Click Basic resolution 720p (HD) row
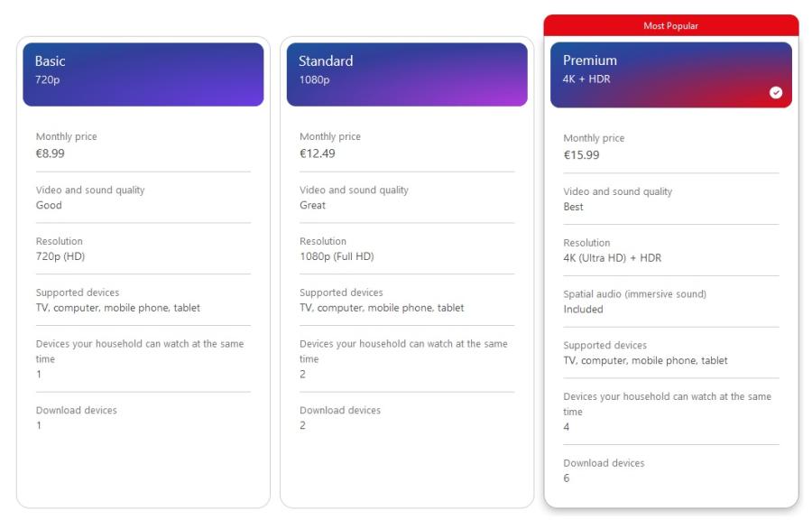The width and height of the screenshot is (812, 520). (x=143, y=248)
